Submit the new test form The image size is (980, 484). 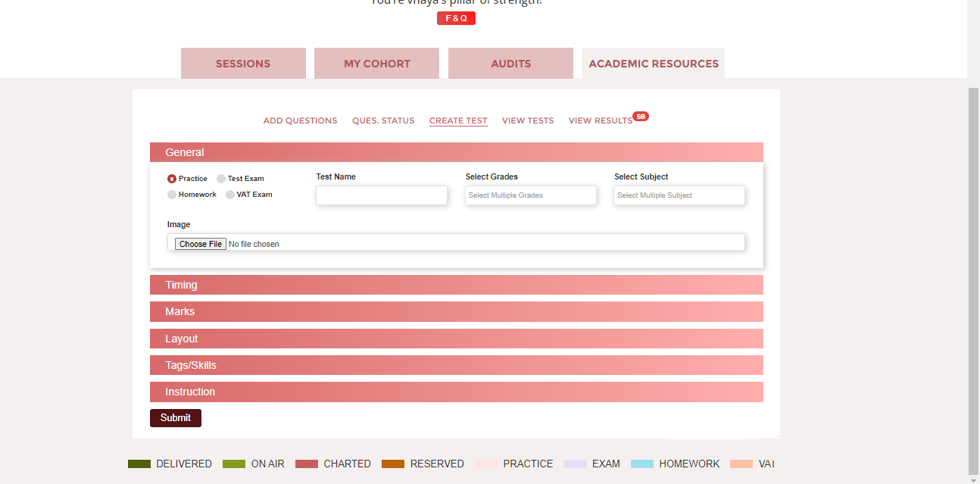coord(175,417)
